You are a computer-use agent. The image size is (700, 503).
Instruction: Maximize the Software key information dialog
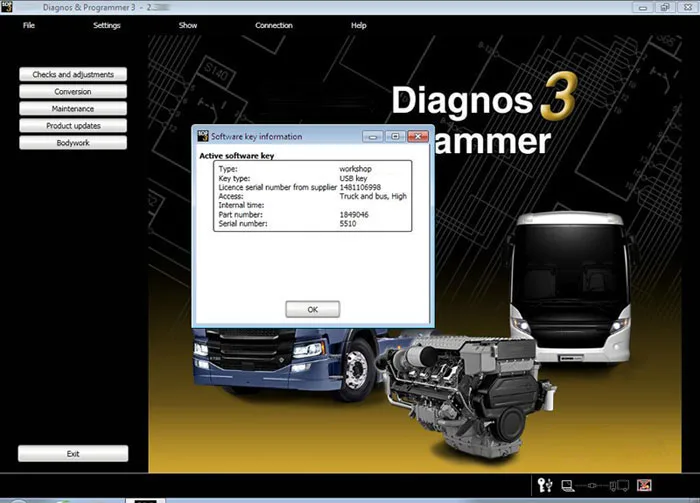[395, 136]
